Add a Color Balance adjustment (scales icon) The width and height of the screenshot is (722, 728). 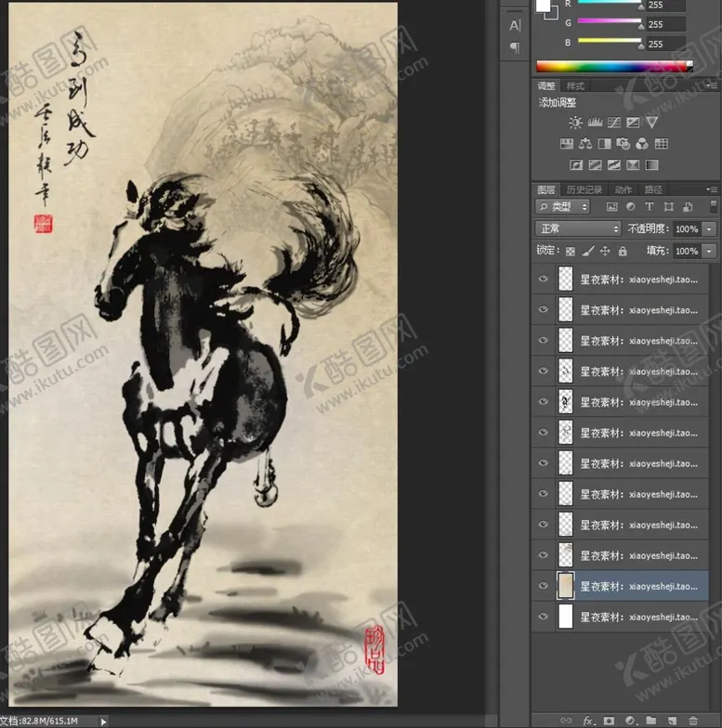[585, 143]
